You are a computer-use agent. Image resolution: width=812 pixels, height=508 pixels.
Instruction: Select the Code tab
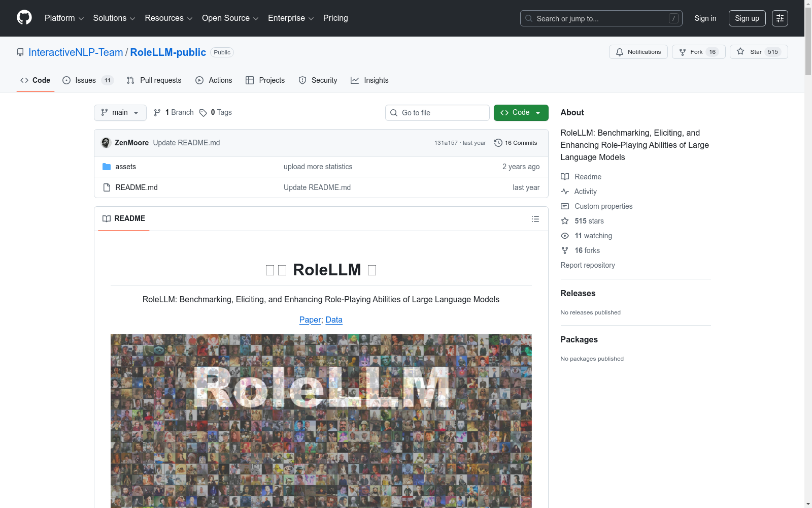pyautogui.click(x=35, y=80)
